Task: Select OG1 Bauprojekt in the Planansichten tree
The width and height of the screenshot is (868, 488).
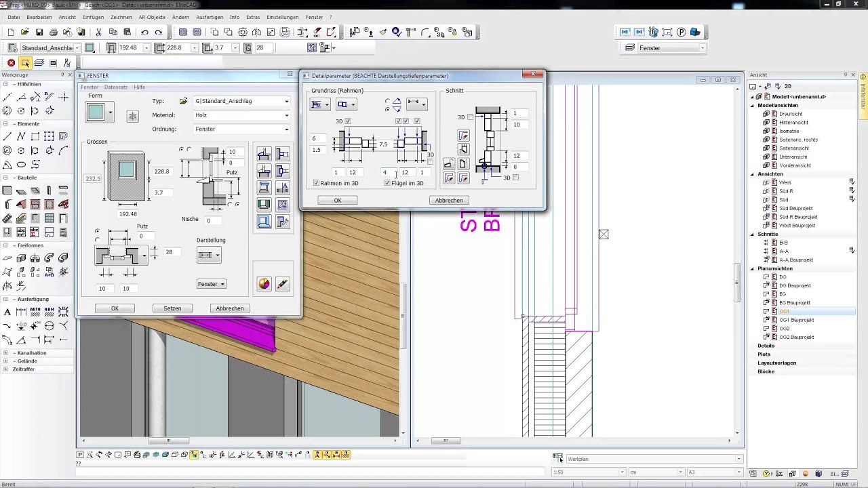Action: click(796, 320)
